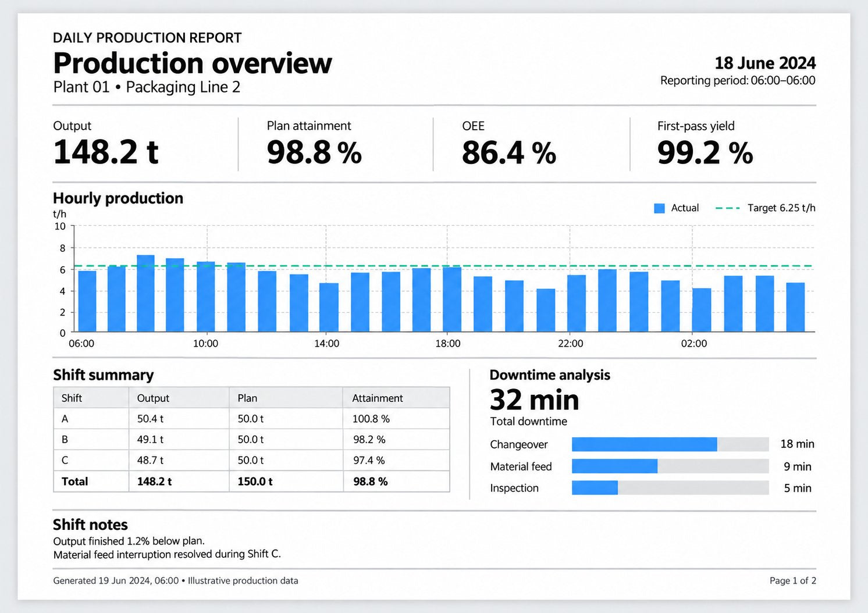This screenshot has height=613, width=868.
Task: Click the Total row attainment '98.8 %'
Action: (x=371, y=482)
